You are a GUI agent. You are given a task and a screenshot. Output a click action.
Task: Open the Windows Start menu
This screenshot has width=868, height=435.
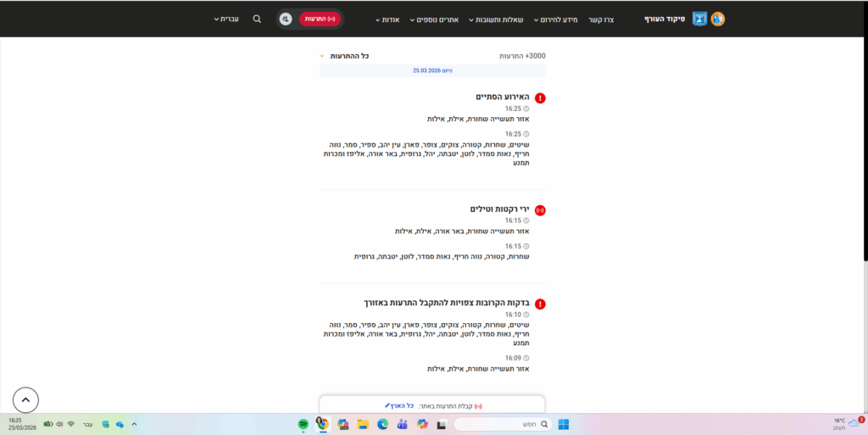563,424
